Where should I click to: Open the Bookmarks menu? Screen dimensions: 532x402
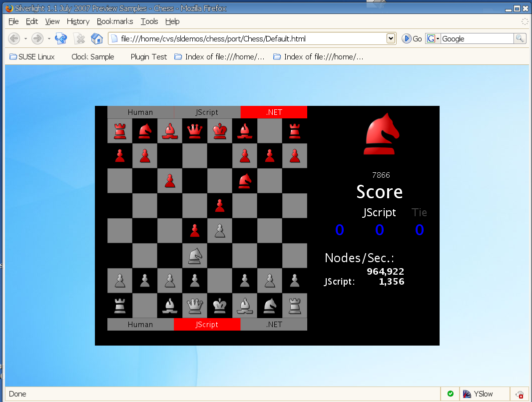pos(115,21)
